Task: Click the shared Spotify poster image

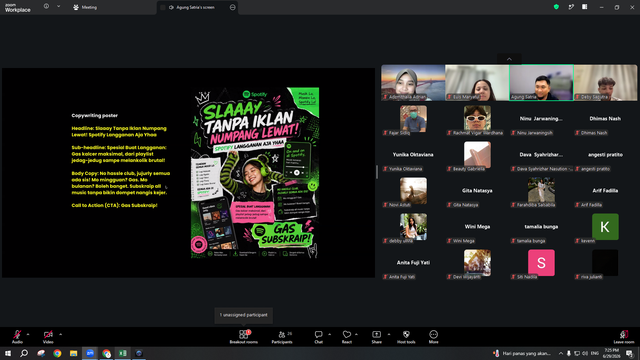Action: [255, 173]
